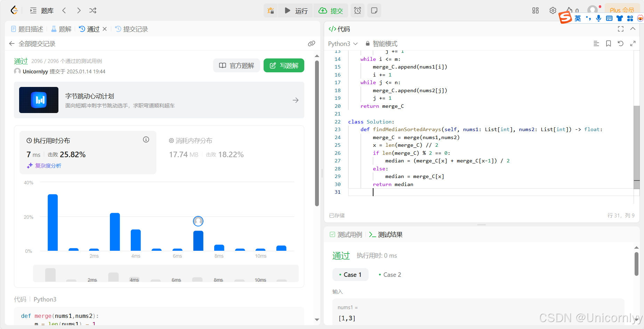The height and width of the screenshot is (329, 644).
Task: Click the mini chart range slider
Action: 166,273
